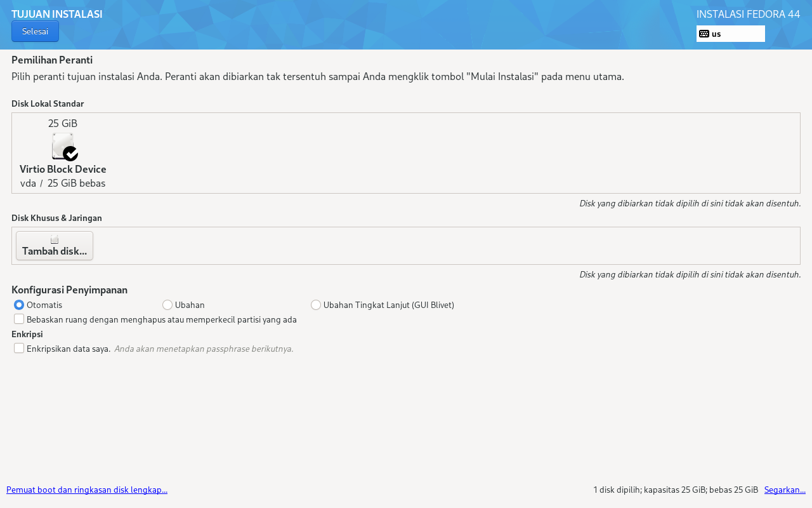The image size is (812, 508).
Task: Click the 25 GiB capacity label
Action: [x=63, y=123]
